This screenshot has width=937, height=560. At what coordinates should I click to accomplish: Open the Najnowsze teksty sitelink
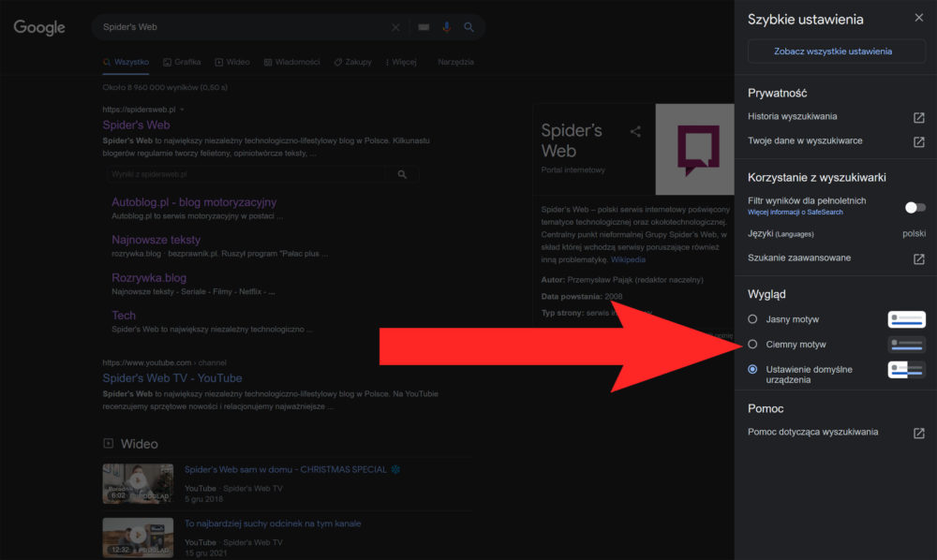(x=156, y=240)
